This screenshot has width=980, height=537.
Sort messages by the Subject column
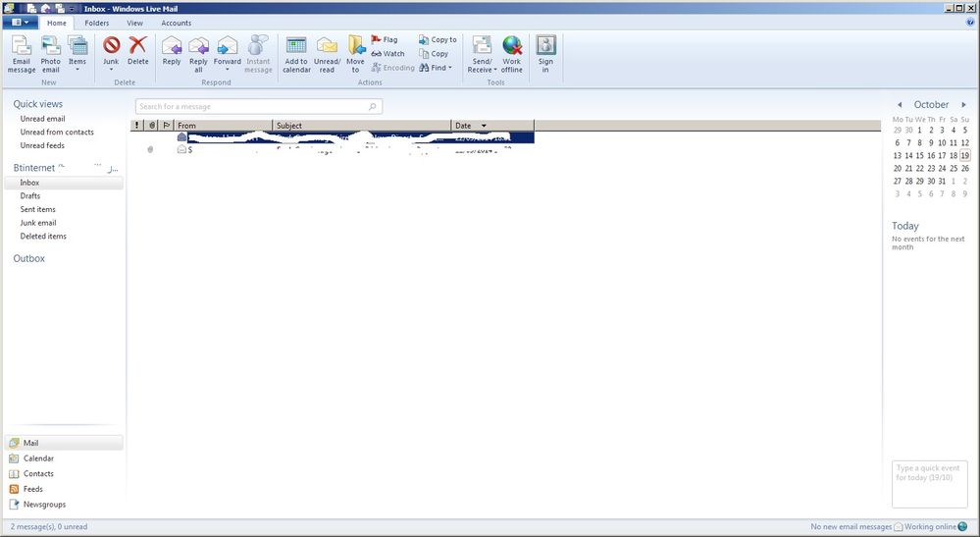[x=361, y=126]
